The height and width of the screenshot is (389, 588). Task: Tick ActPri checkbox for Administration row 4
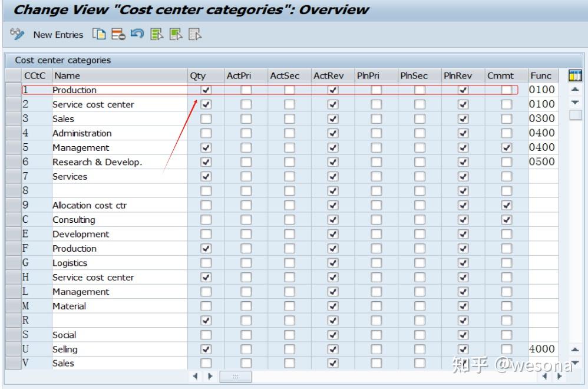coord(246,133)
